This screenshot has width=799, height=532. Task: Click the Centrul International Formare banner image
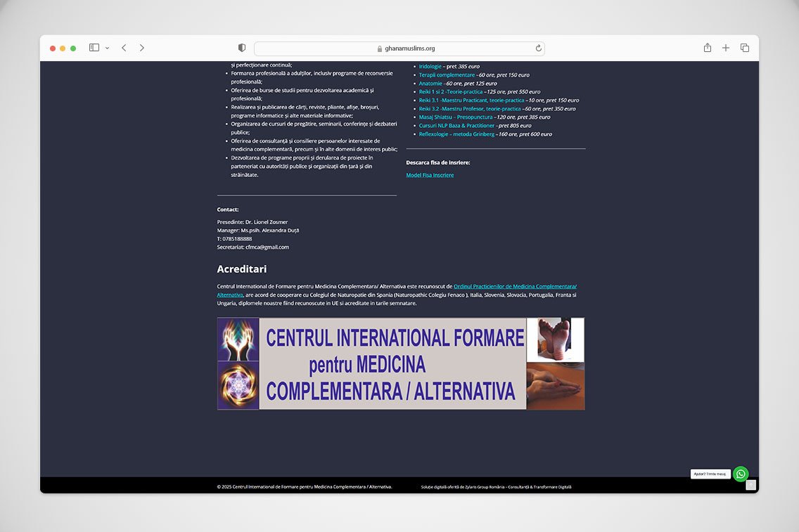[x=400, y=363]
